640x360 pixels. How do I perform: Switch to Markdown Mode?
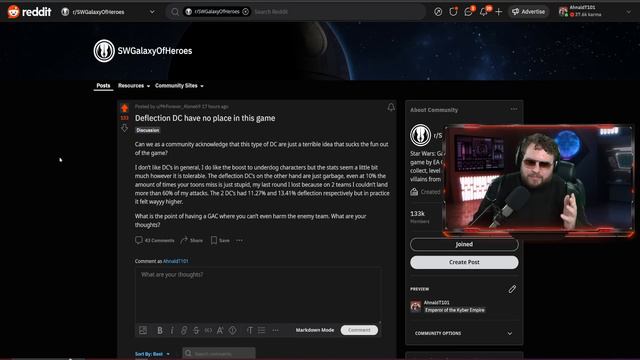point(315,330)
